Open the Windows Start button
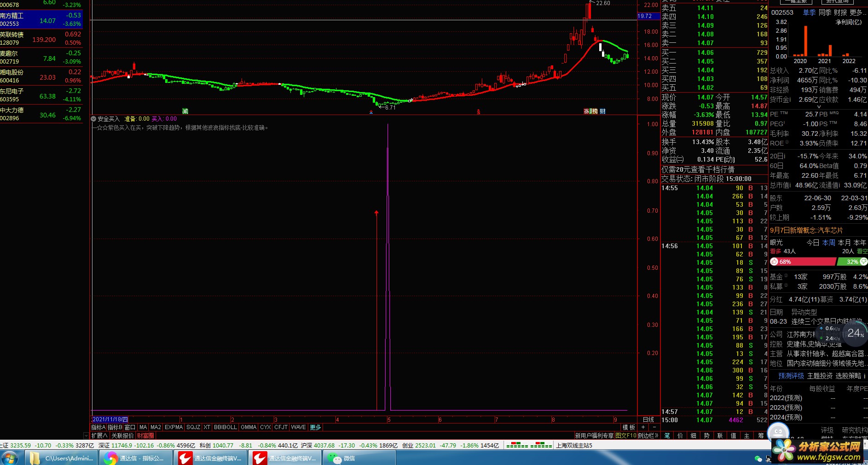868x465 pixels. (x=9, y=458)
